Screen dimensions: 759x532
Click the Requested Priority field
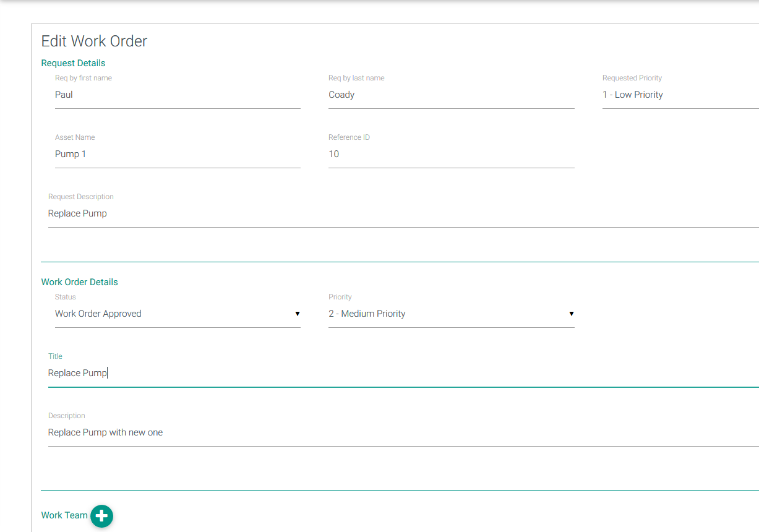pyautogui.click(x=680, y=95)
